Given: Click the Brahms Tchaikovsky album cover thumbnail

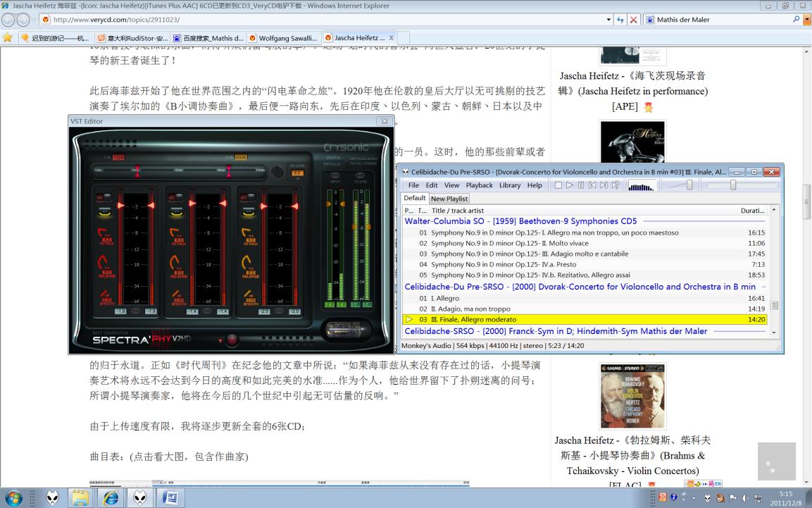Looking at the screenshot, I should pyautogui.click(x=632, y=396).
